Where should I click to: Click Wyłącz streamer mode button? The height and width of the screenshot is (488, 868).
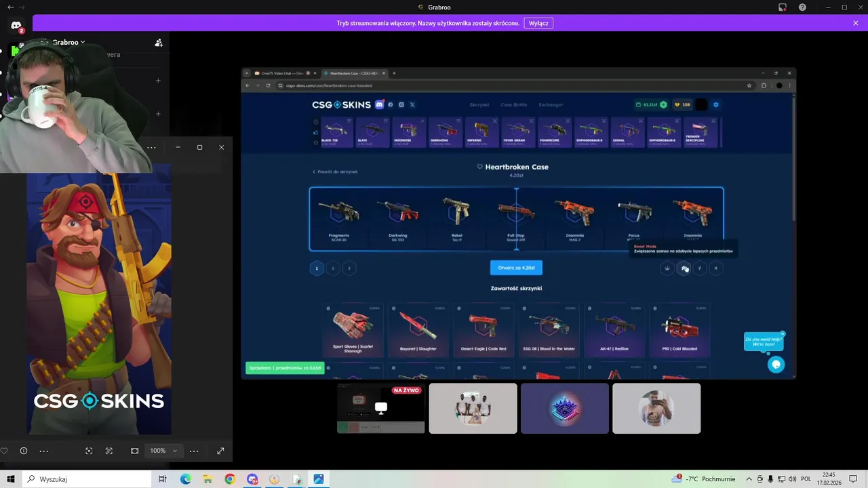pos(538,23)
